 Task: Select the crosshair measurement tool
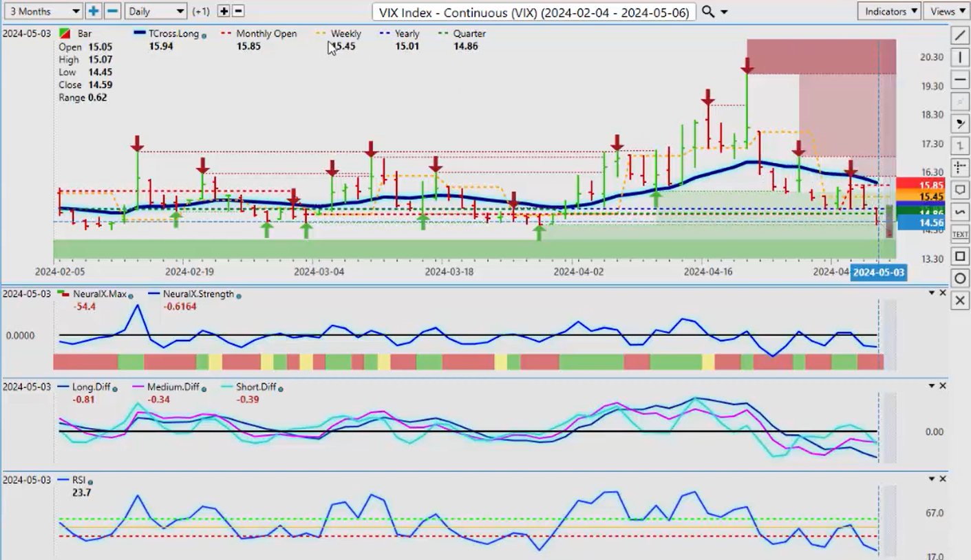coord(960,168)
